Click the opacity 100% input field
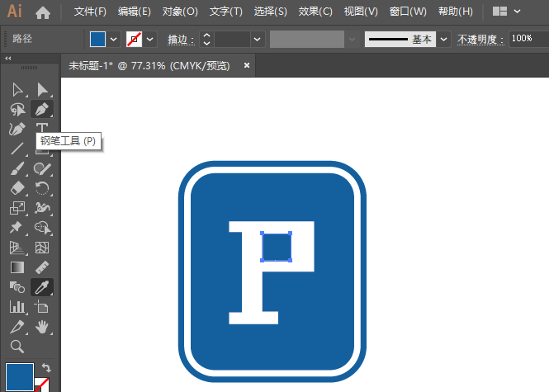Image resolution: width=549 pixels, height=392 pixels. pos(528,40)
